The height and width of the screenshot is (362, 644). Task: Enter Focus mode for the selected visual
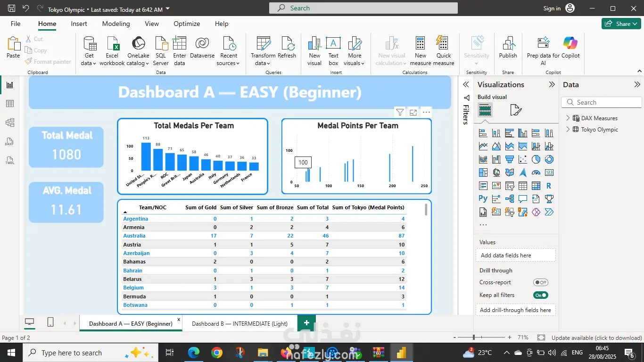(413, 112)
